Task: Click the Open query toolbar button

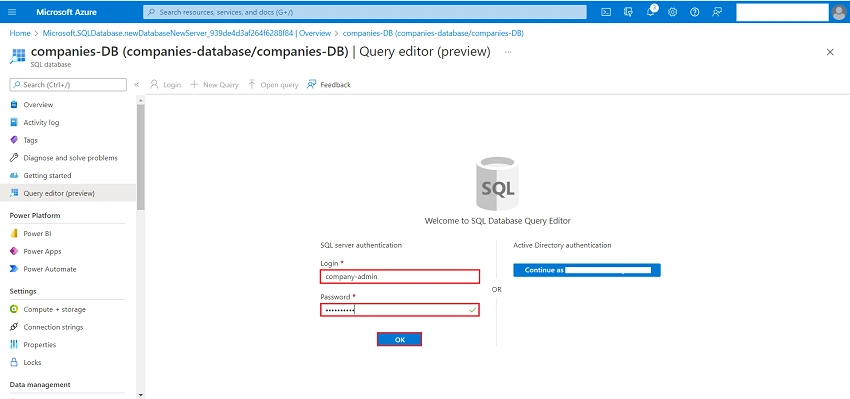Action: pos(273,85)
